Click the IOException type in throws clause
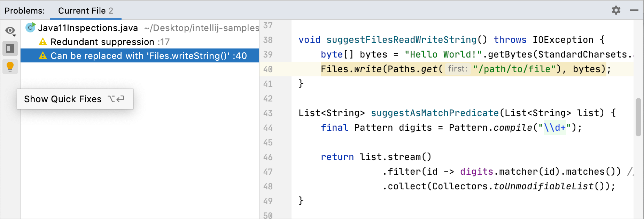Screen dimensions: 644x219 (x=563, y=40)
